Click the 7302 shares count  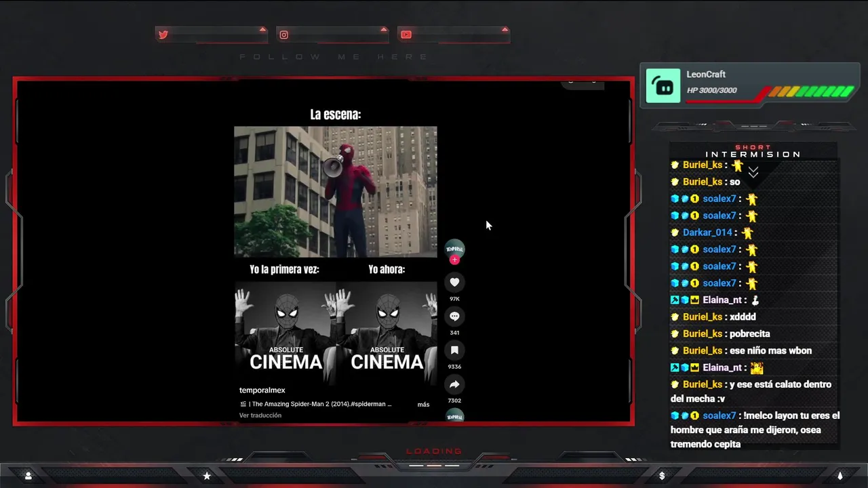click(x=454, y=401)
